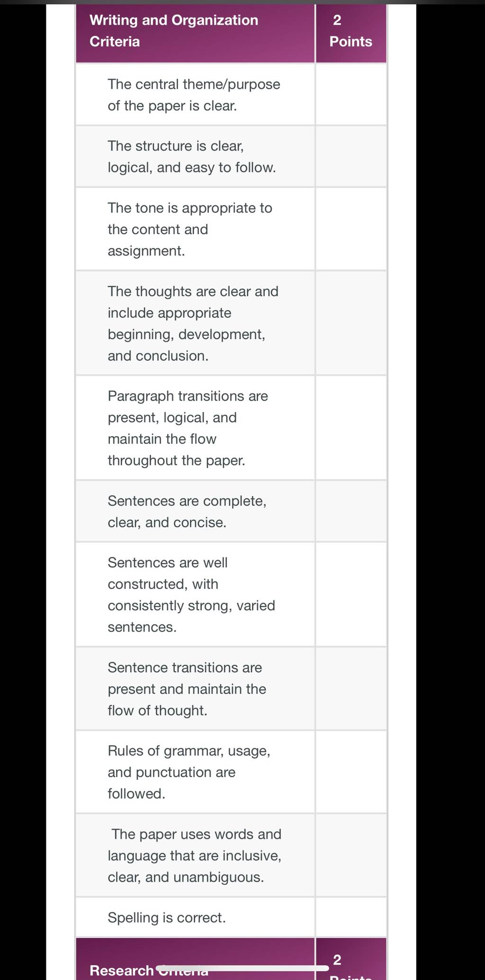Click points cell beside central theme criterion
This screenshot has width=485, height=980.
click(x=351, y=95)
